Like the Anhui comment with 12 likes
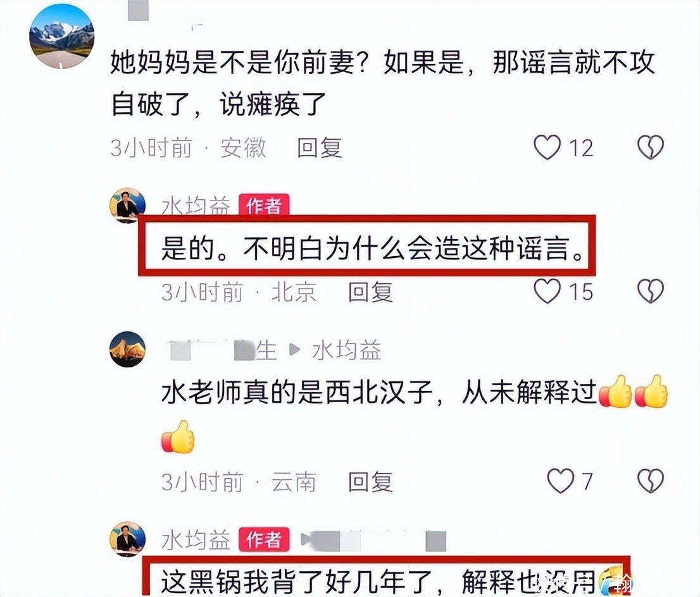Image resolution: width=700 pixels, height=597 pixels. (547, 147)
